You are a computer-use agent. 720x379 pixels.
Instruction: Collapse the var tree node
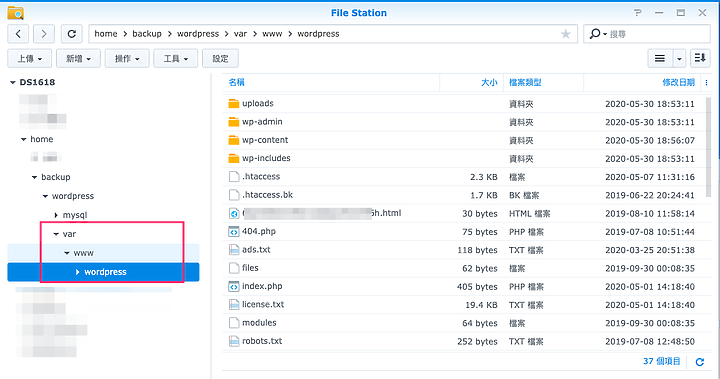(x=56, y=234)
